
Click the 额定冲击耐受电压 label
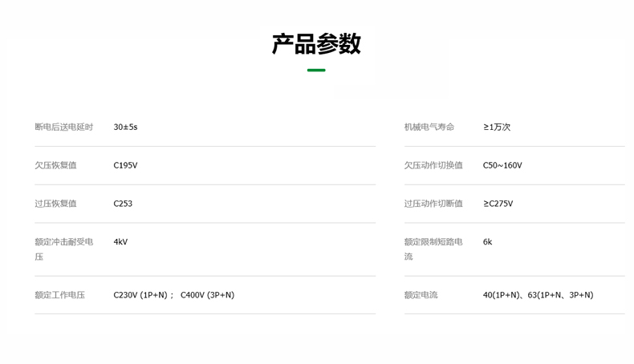click(64, 249)
